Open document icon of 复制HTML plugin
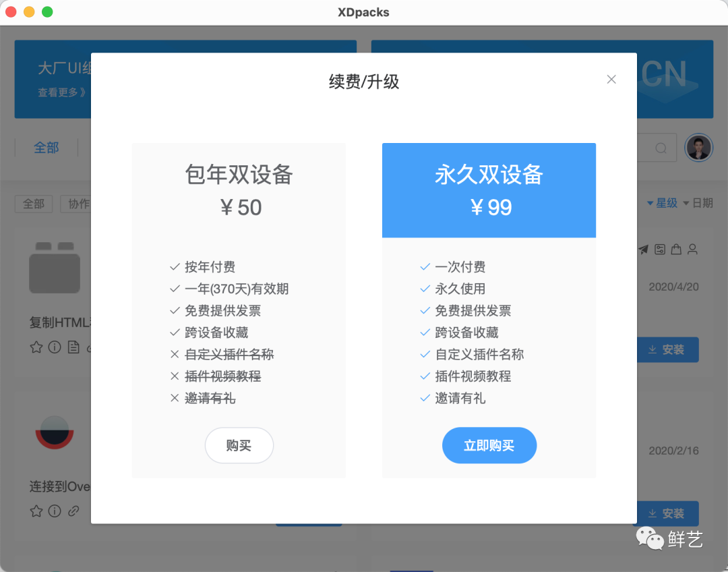728x572 pixels. pyautogui.click(x=73, y=347)
